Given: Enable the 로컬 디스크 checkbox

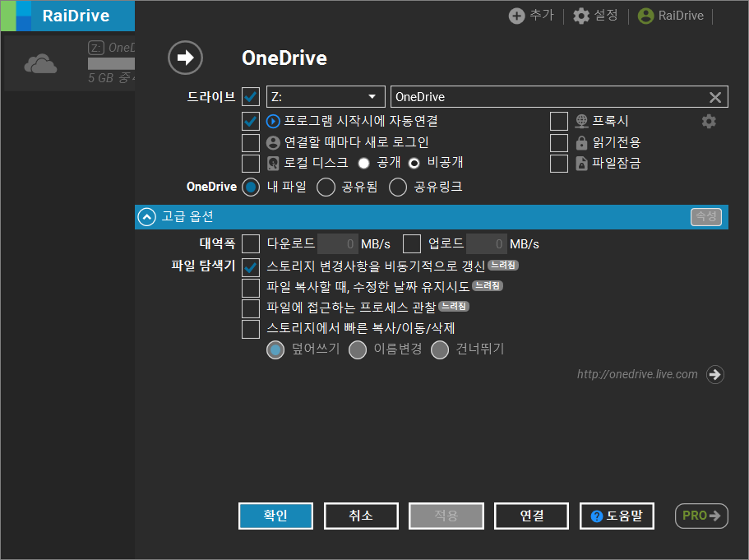Looking at the screenshot, I should [x=251, y=164].
